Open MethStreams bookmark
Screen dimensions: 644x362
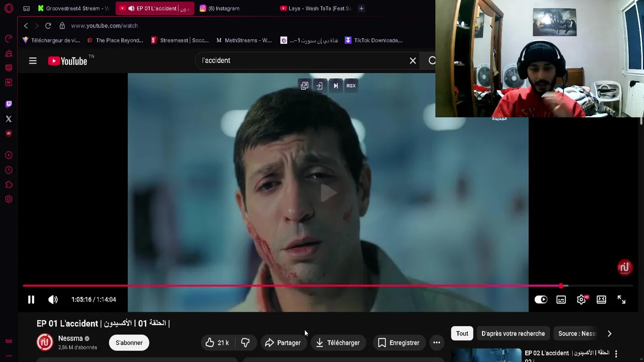click(244, 40)
